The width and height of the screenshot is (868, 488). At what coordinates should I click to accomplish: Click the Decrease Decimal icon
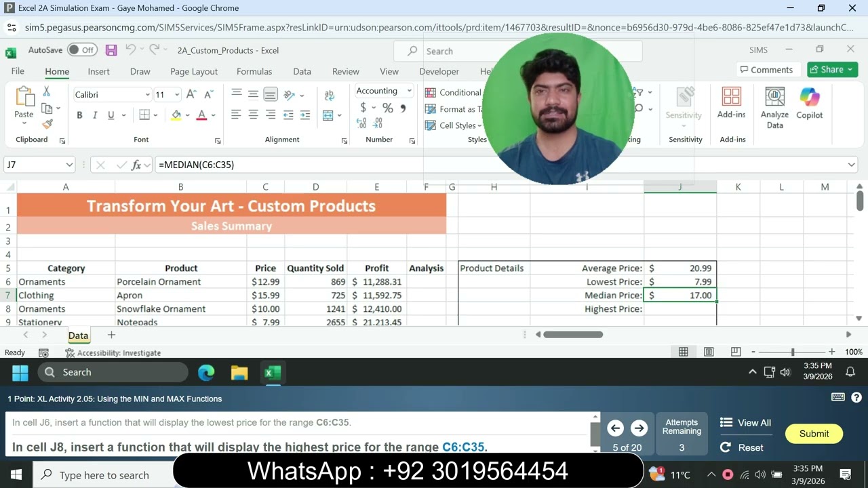[379, 123]
